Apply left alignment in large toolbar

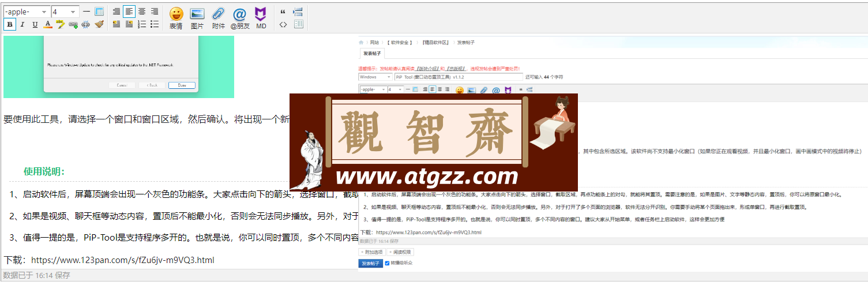[129, 12]
